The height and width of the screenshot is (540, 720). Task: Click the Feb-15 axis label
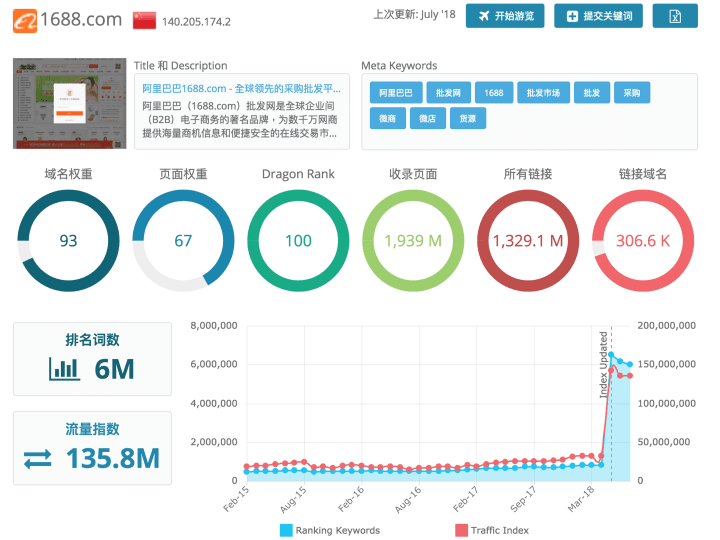click(236, 499)
